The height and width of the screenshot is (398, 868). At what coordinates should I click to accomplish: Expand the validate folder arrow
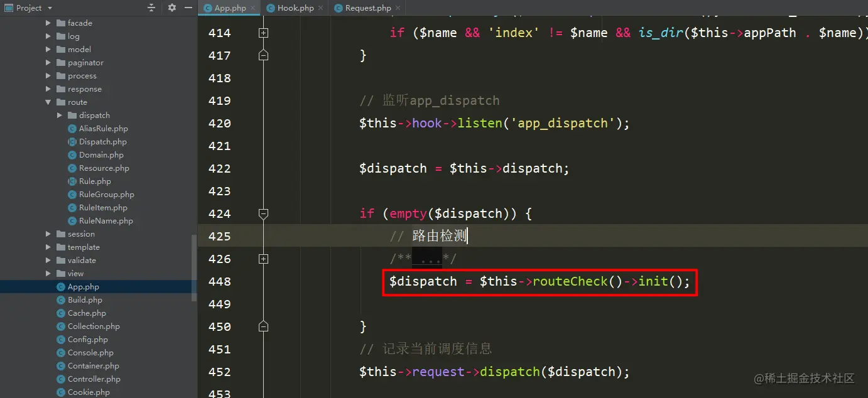pos(48,261)
